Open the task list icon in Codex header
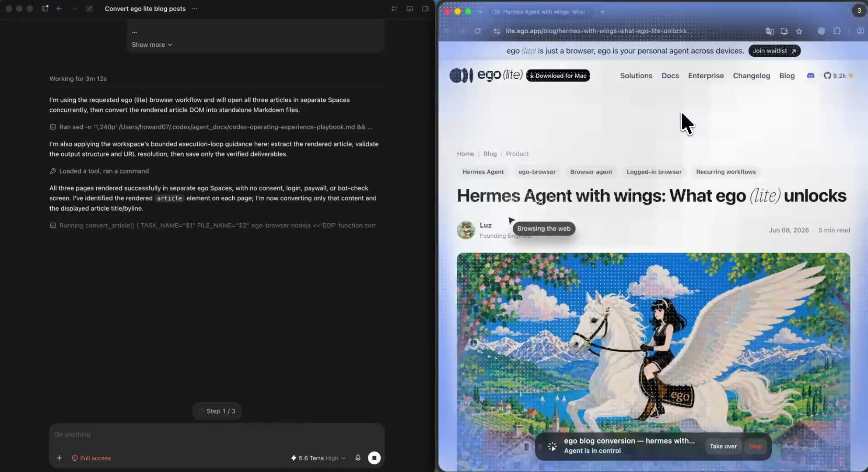Image resolution: width=868 pixels, height=472 pixels. (x=394, y=9)
